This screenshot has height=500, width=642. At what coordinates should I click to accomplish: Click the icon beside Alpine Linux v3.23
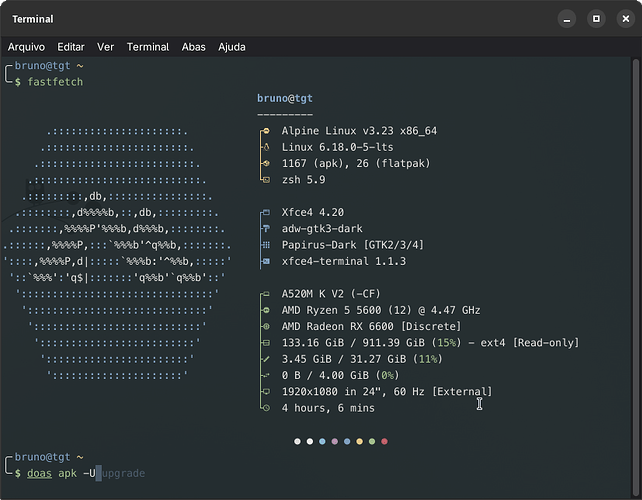[x=265, y=131]
